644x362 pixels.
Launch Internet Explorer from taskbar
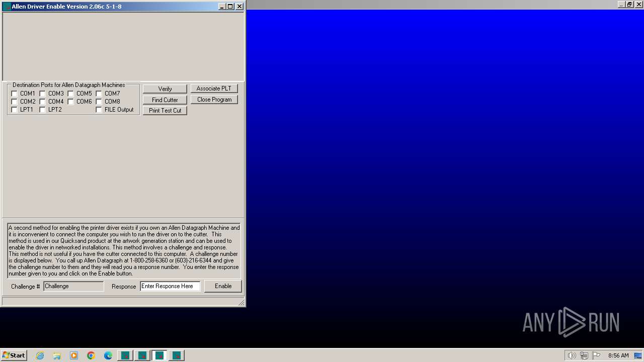point(40,355)
